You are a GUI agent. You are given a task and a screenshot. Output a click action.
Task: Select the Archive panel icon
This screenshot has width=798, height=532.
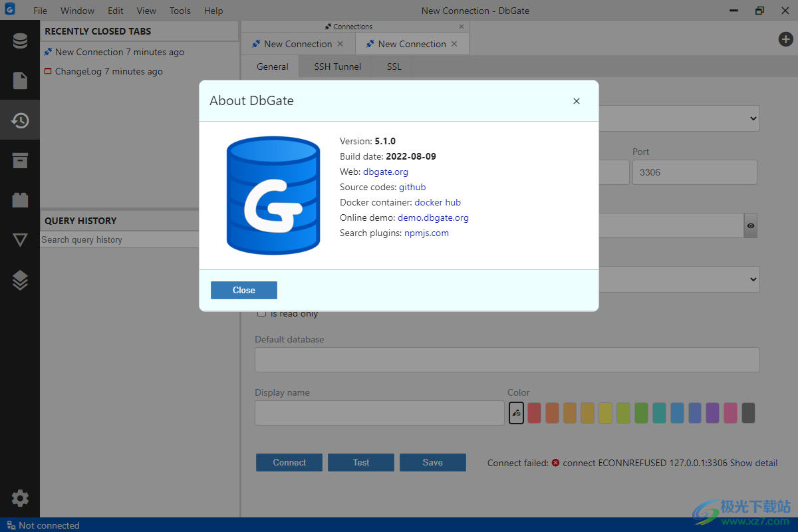[20, 160]
